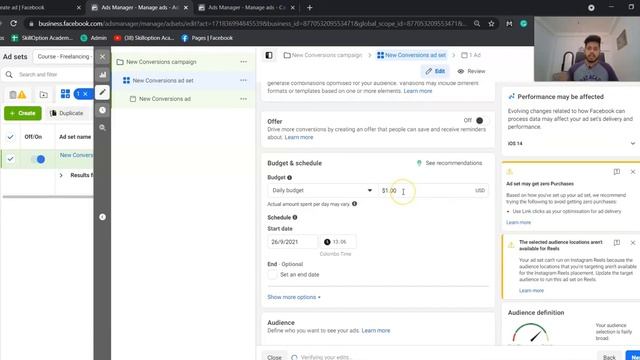This screenshot has width=640, height=360.
Task: Switch to first Ads Manager browser tab
Action: (140, 7)
